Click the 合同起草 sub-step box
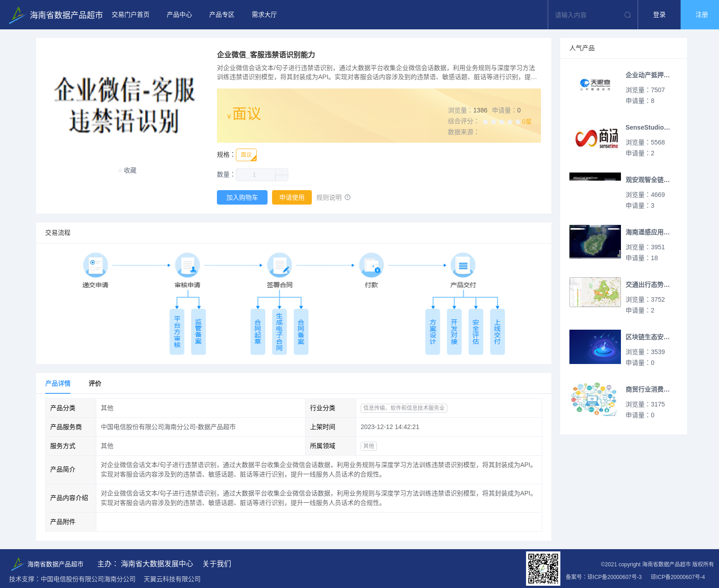 pos(258,331)
